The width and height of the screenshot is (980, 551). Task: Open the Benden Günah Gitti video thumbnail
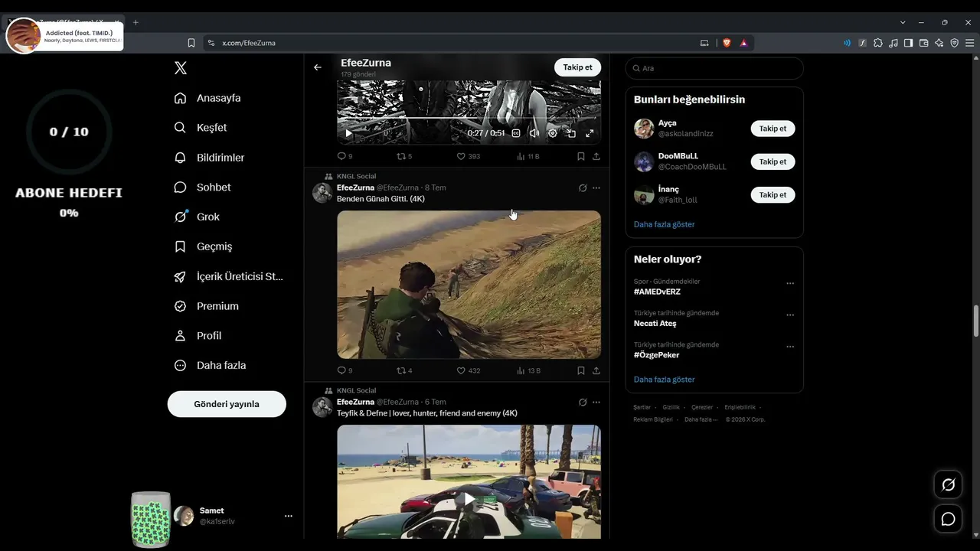[x=469, y=285]
